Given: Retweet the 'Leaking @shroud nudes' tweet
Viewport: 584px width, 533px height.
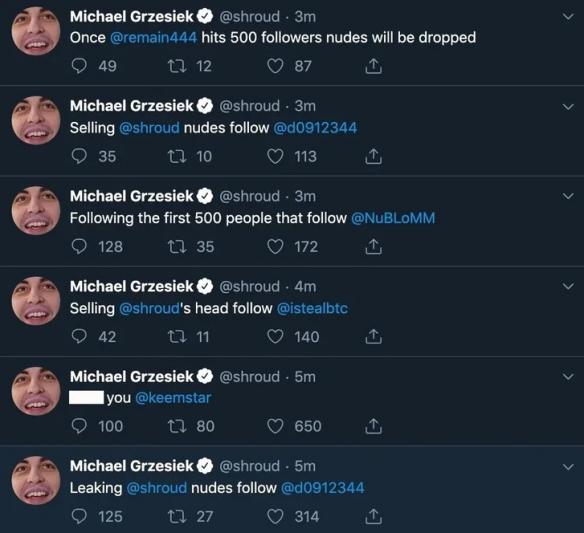Looking at the screenshot, I should coord(177,517).
